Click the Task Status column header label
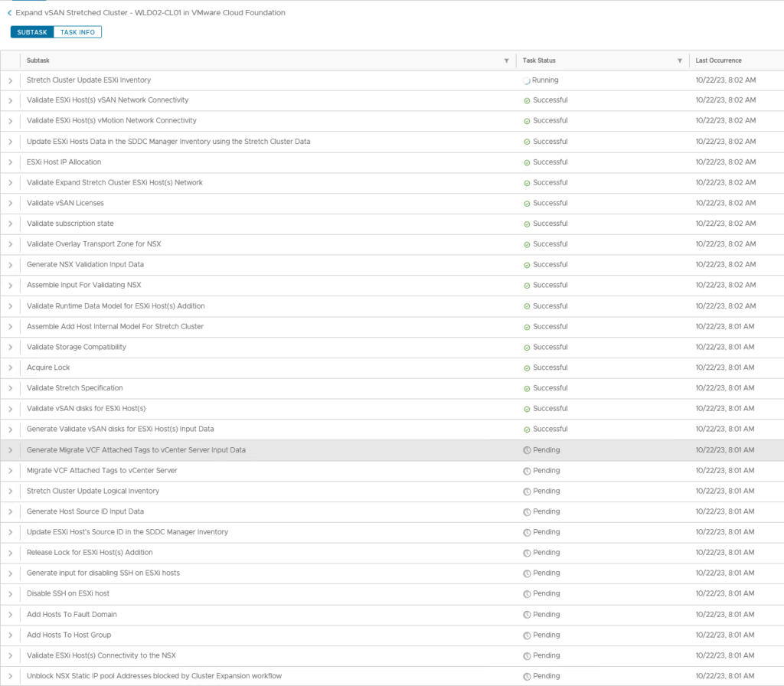 pyautogui.click(x=539, y=60)
